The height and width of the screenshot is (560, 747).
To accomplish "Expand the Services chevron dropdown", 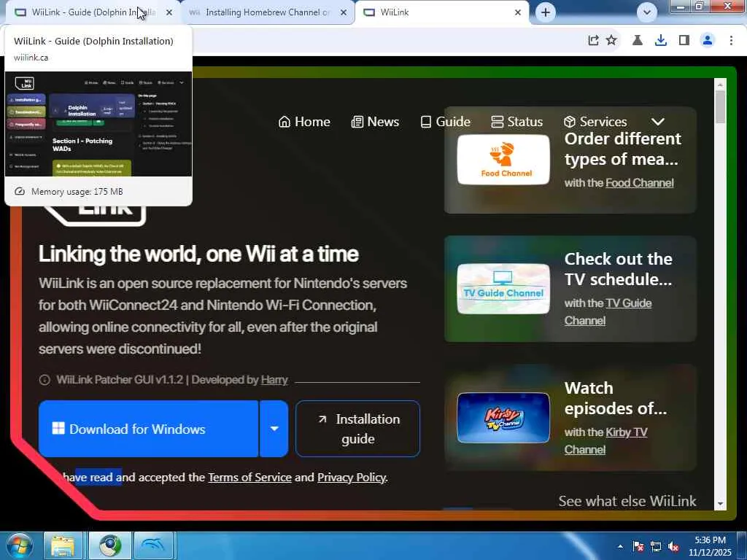I will (x=658, y=122).
